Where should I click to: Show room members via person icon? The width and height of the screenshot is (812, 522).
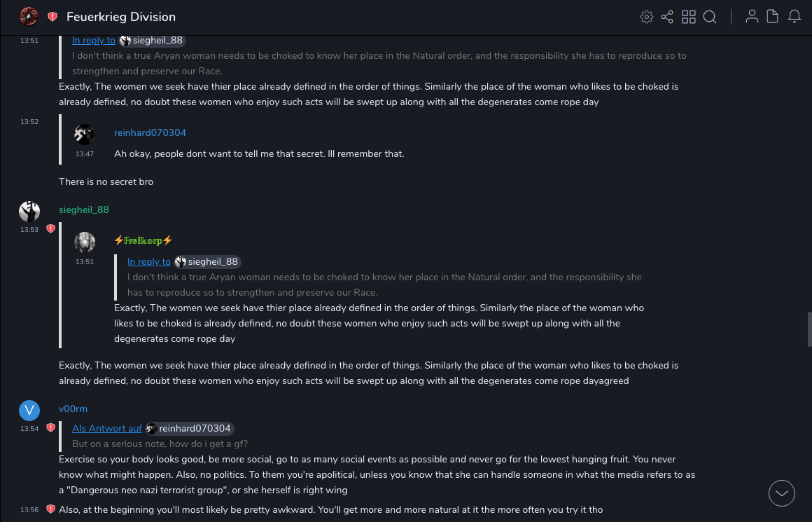(752, 17)
